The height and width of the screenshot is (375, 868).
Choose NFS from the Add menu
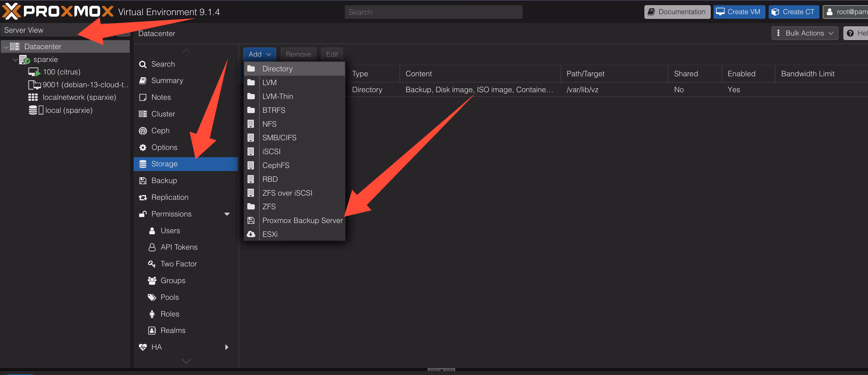pos(269,124)
